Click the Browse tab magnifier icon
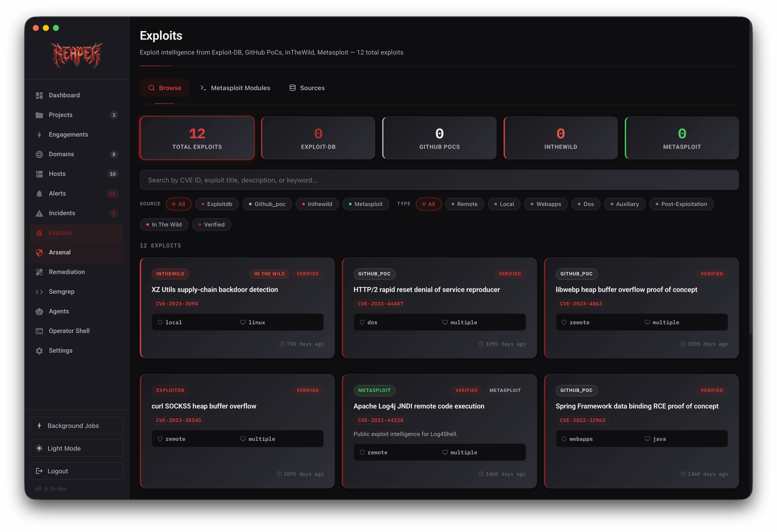The width and height of the screenshot is (777, 532). pyautogui.click(x=152, y=88)
